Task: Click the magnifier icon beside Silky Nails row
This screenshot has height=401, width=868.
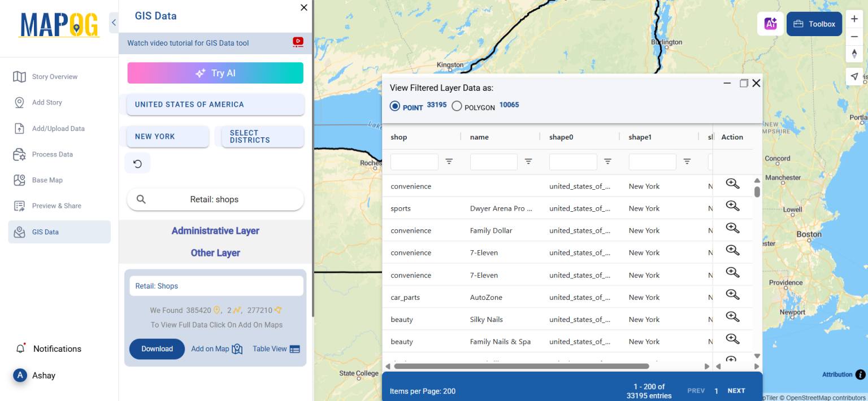Action: (732, 317)
